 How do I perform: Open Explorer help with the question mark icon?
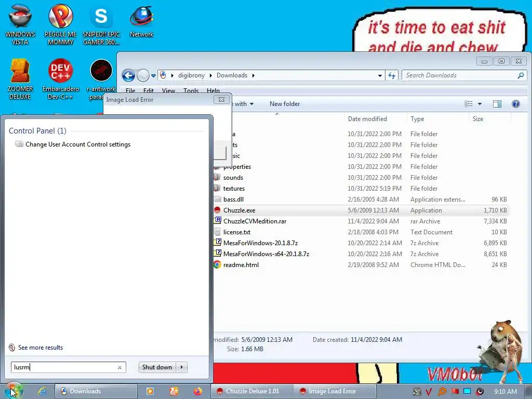516,104
